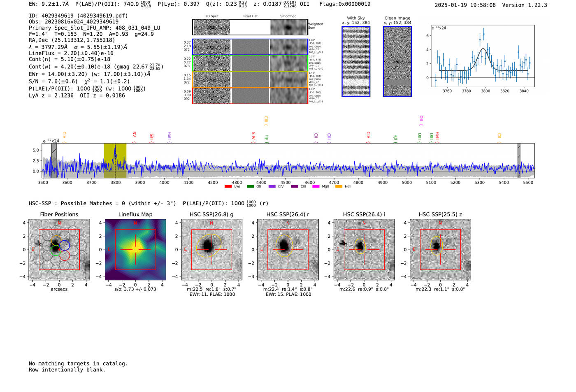Click the blue fiber circle in Fiber Positions
The image size is (576, 392).
(x=65, y=246)
